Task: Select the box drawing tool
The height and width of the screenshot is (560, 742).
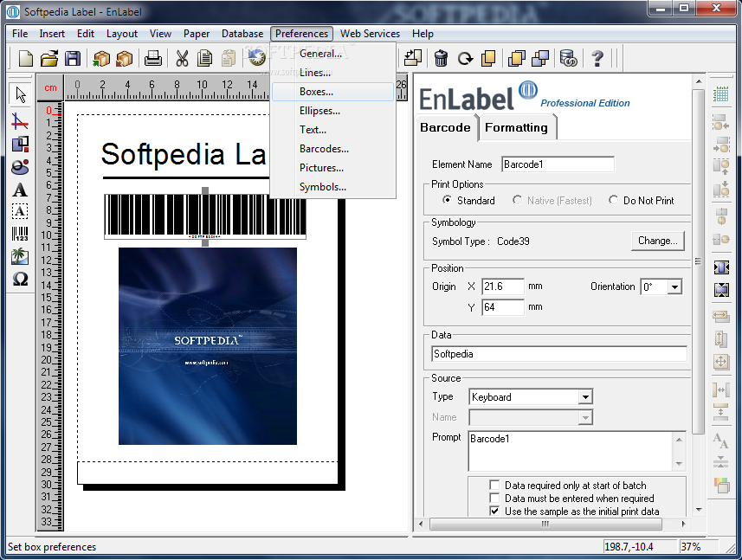Action: coord(21,144)
